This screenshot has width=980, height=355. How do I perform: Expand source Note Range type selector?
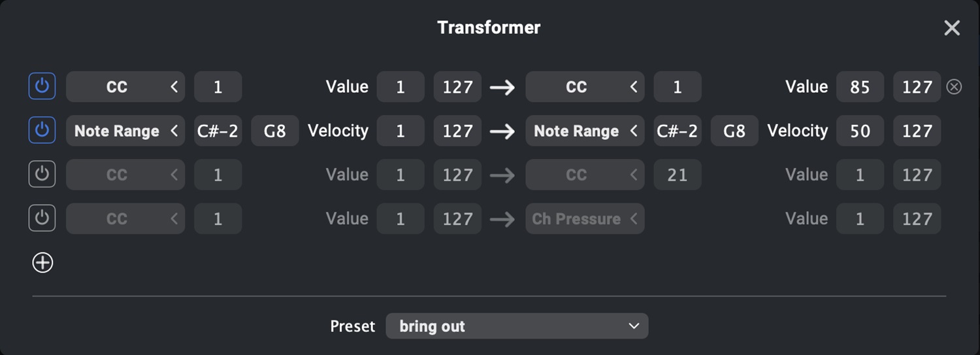click(x=125, y=131)
